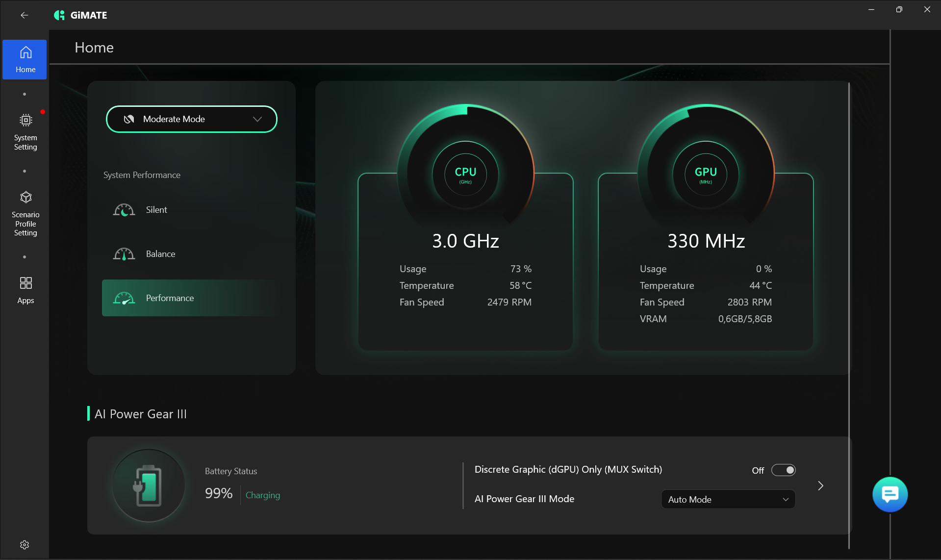The height and width of the screenshot is (560, 941).
Task: Click the CPU gauge dial
Action: point(465,174)
